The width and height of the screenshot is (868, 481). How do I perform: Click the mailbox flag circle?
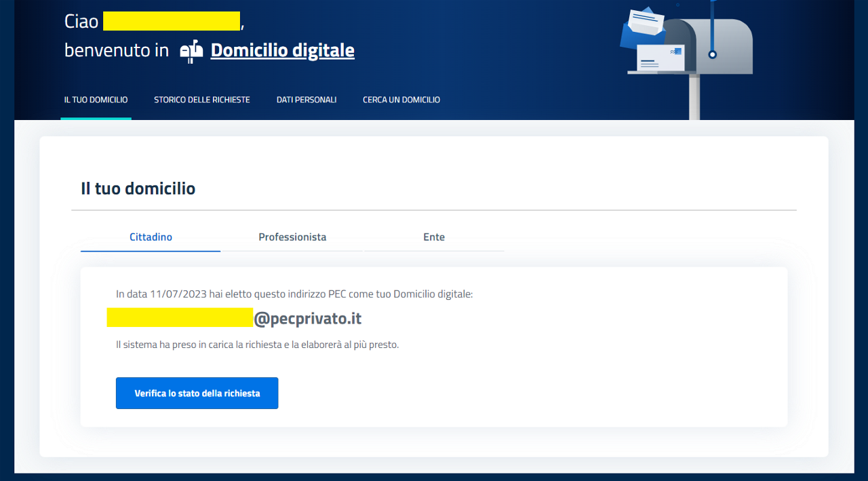712,54
